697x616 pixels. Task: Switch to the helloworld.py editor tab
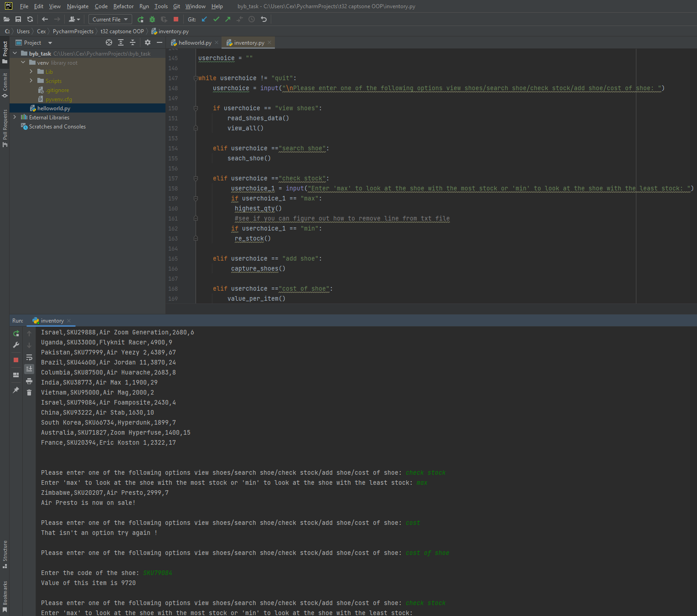point(193,42)
